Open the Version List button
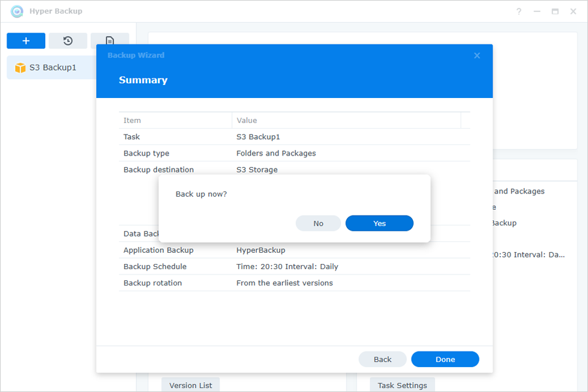The width and height of the screenshot is (588, 392). (x=191, y=385)
